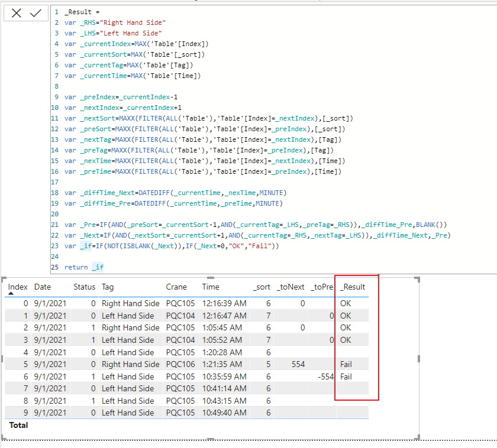The height and width of the screenshot is (448, 497).
Task: Click the _sort column header
Action: coord(262,287)
